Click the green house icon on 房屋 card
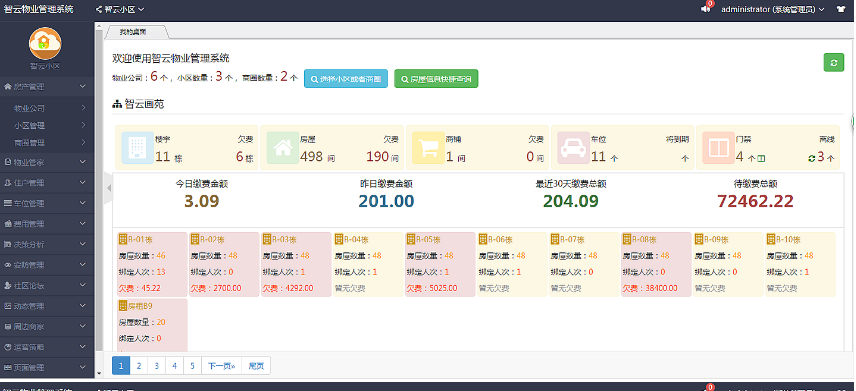Screen dimensions: 856x391 (x=283, y=147)
